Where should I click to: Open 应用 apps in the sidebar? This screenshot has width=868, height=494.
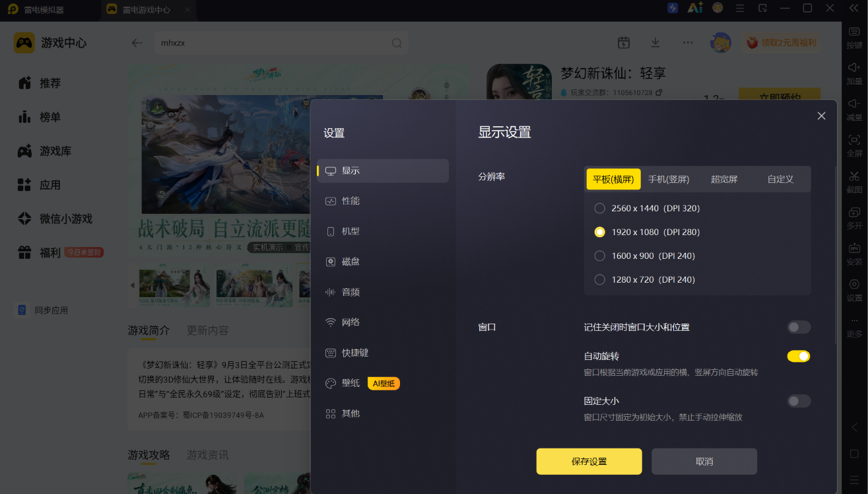click(40, 185)
